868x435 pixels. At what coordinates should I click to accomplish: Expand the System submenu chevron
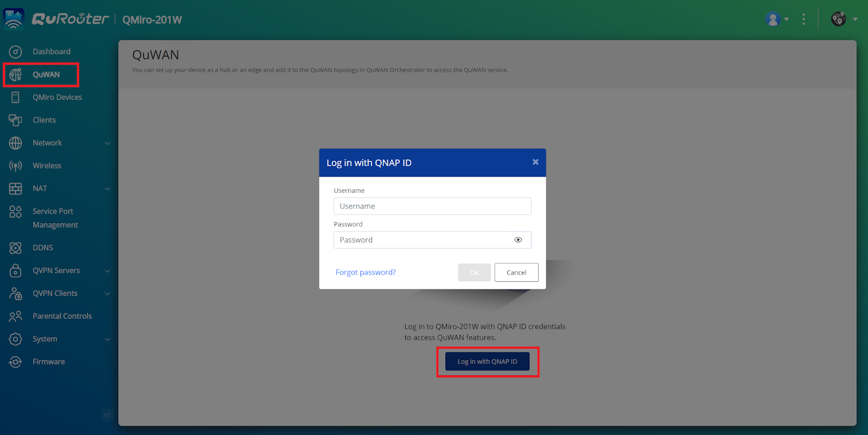point(107,339)
